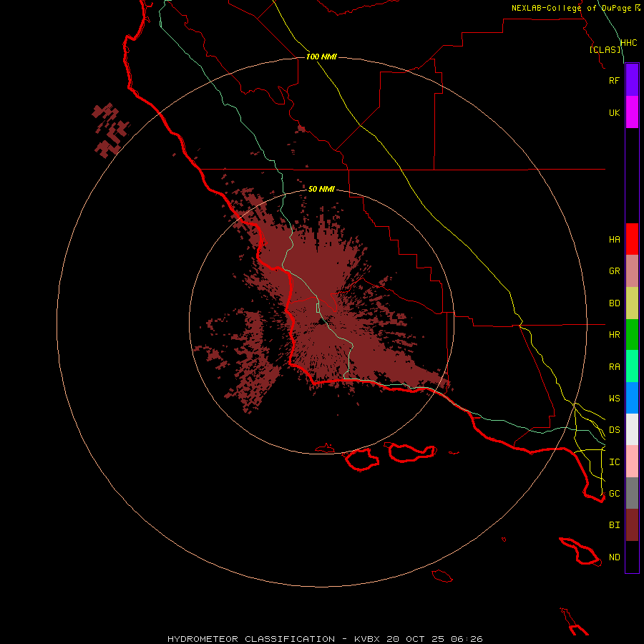Click the GR pink legend swatch

632,271
